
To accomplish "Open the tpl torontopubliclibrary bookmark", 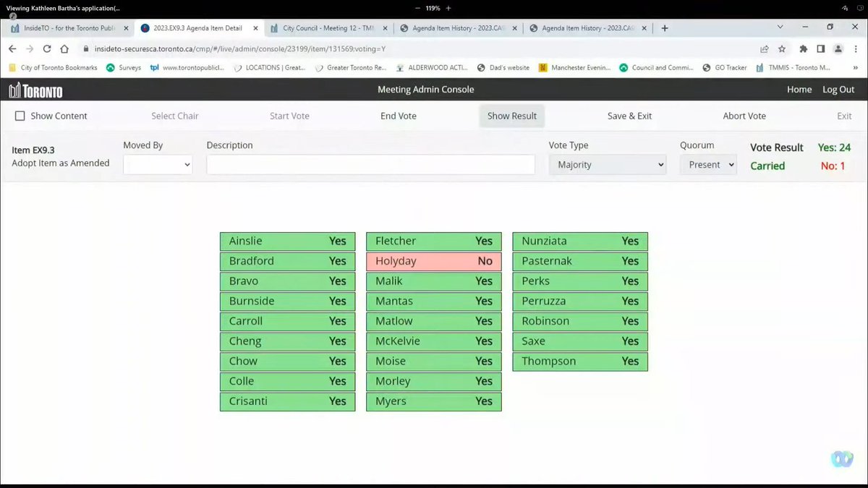I will click(x=187, y=68).
